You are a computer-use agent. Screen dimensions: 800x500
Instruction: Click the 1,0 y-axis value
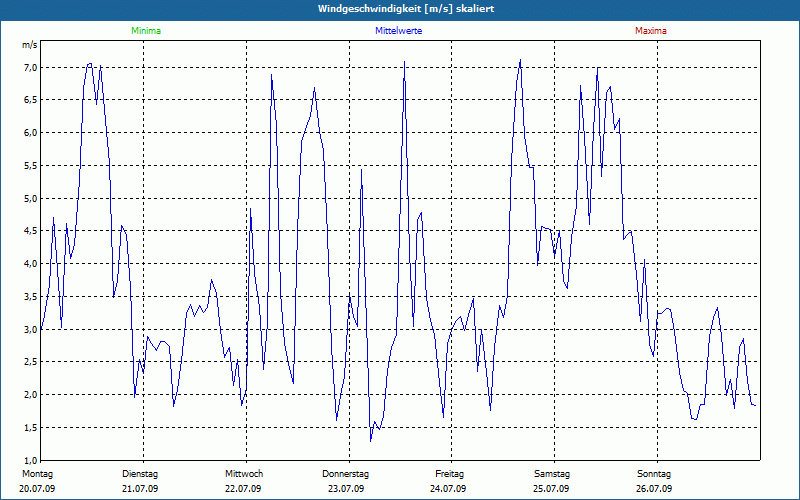[x=30, y=460]
